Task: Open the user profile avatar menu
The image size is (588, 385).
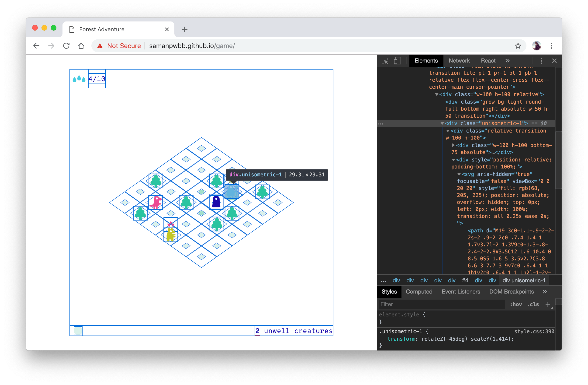Action: (536, 46)
